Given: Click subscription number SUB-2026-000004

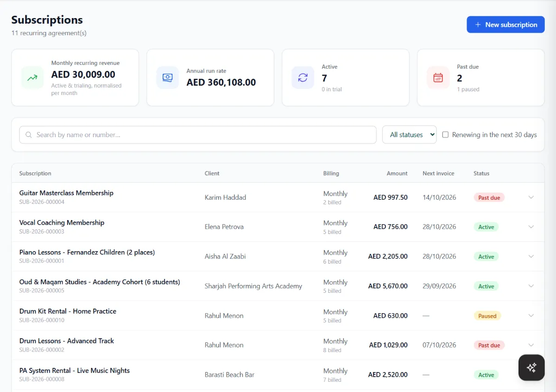Looking at the screenshot, I should pos(42,202).
